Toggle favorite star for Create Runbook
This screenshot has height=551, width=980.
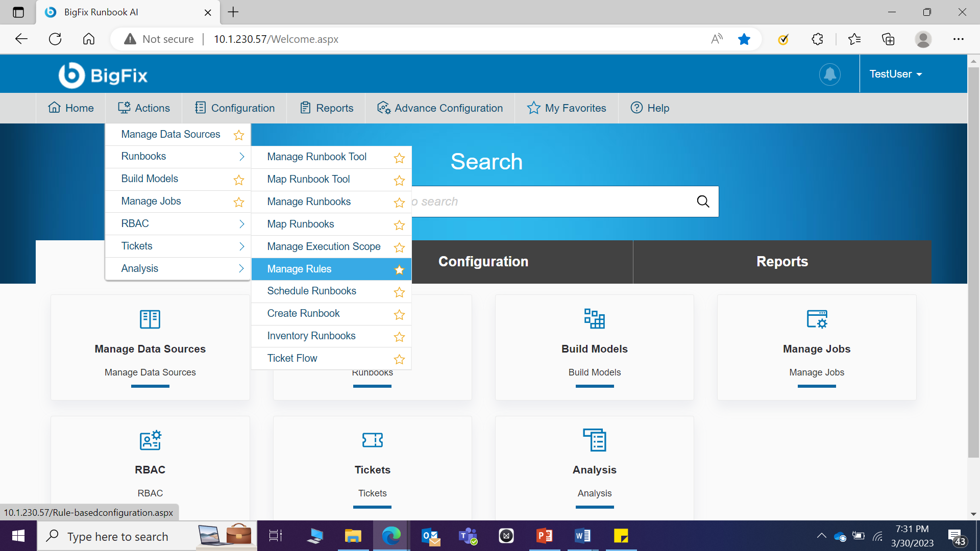click(x=399, y=314)
